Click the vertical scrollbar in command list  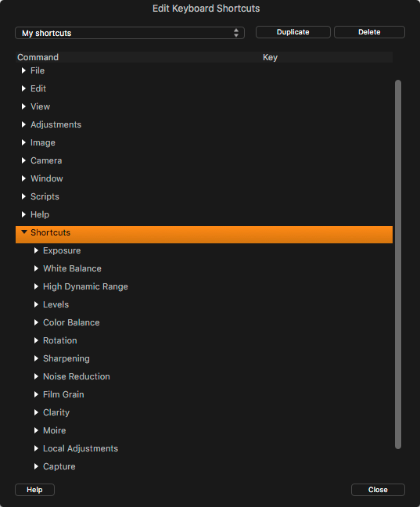point(398,264)
